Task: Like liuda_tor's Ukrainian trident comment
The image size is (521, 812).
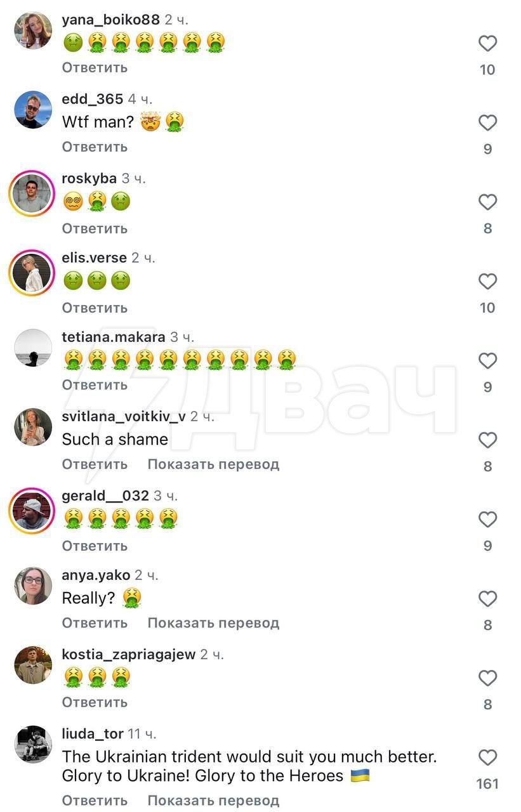Action: 487,757
